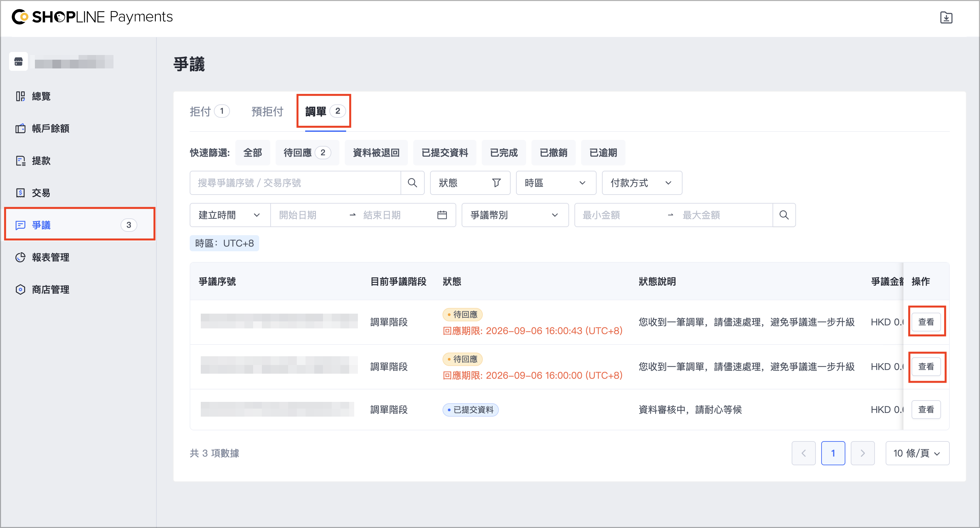The image size is (980, 528).
Task: Switch to 預拒付 tab
Action: 267,111
